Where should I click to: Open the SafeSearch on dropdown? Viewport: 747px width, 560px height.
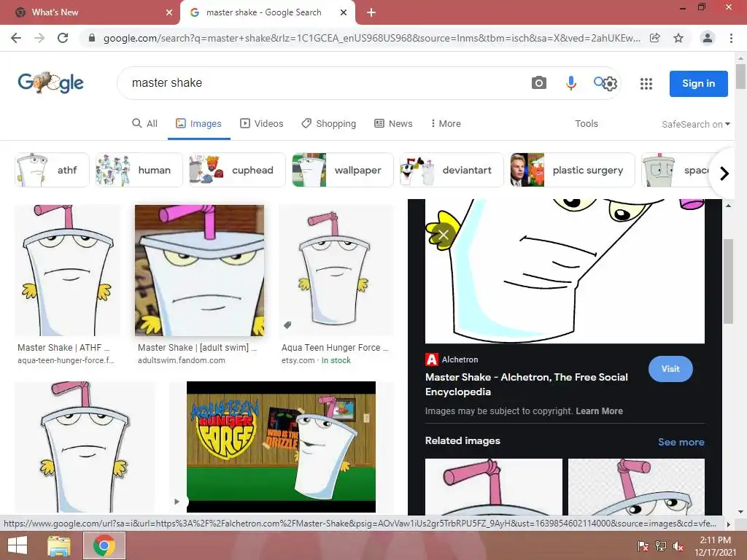click(695, 124)
